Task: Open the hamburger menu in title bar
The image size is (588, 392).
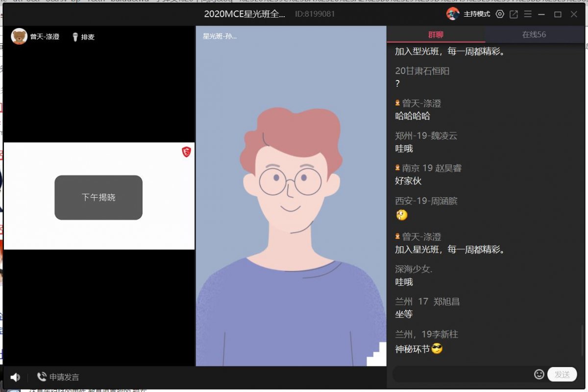Action: (528, 14)
